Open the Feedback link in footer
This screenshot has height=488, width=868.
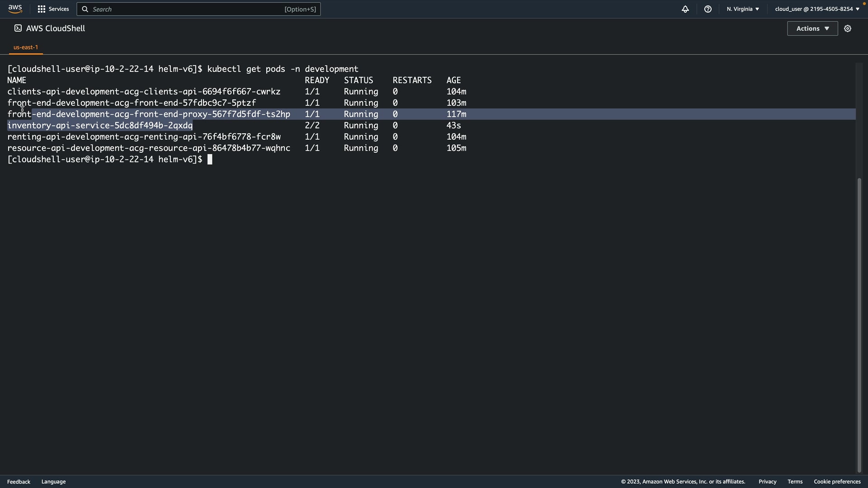click(x=19, y=482)
